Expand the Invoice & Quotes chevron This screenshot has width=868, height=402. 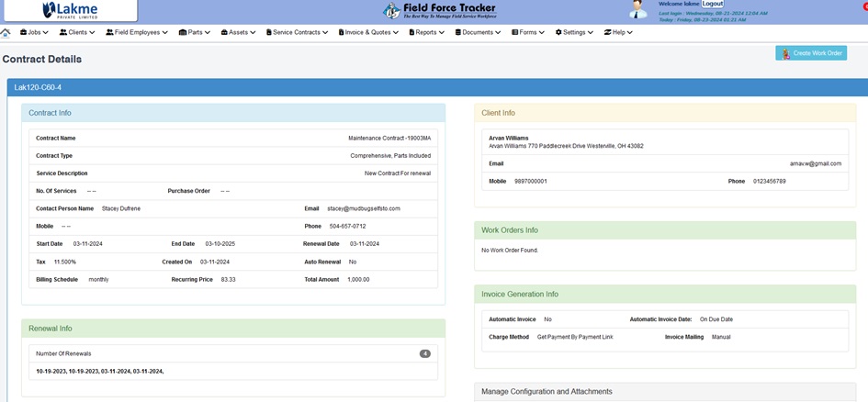tap(396, 33)
